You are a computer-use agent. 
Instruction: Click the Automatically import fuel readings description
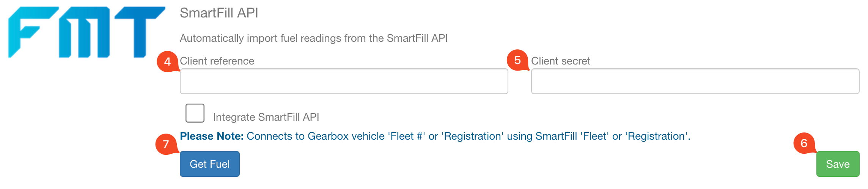pyautogui.click(x=314, y=38)
